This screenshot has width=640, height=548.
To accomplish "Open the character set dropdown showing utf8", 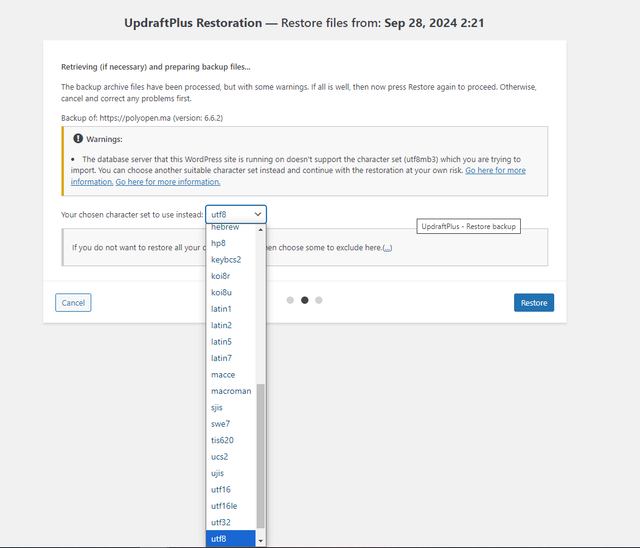I will pyautogui.click(x=236, y=214).
